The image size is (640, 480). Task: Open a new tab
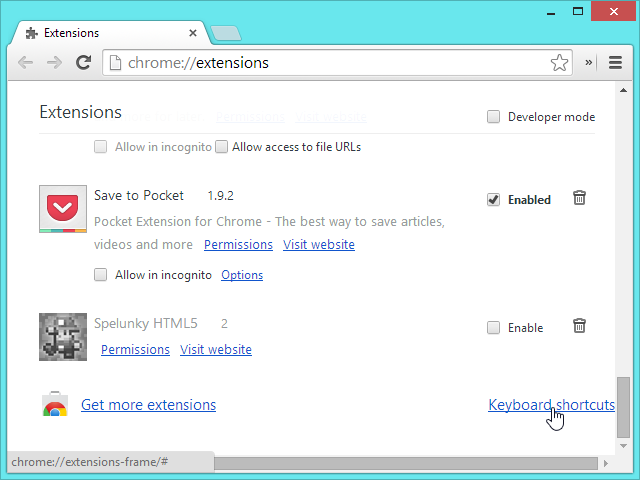tap(226, 33)
